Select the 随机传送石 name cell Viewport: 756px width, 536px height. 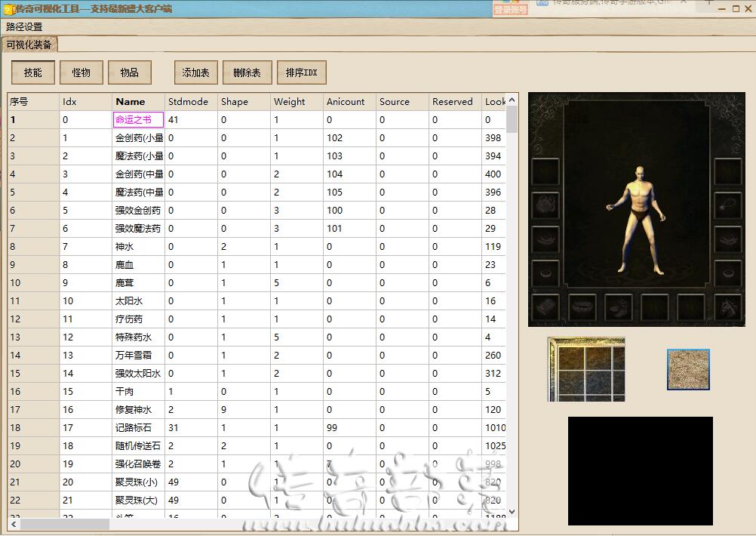point(138,445)
